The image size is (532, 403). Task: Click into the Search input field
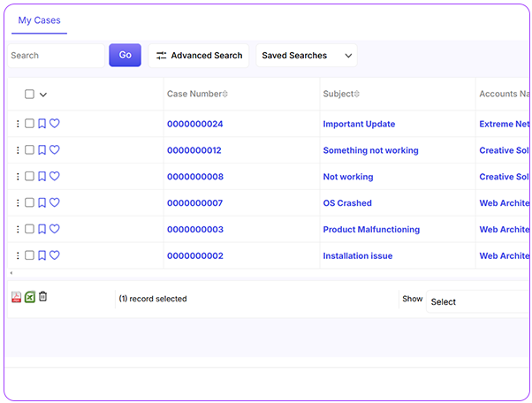point(53,56)
